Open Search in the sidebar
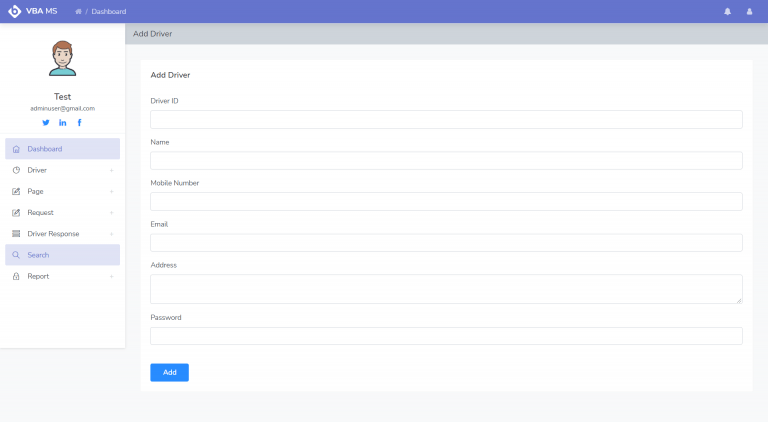768x422 pixels. pos(62,255)
